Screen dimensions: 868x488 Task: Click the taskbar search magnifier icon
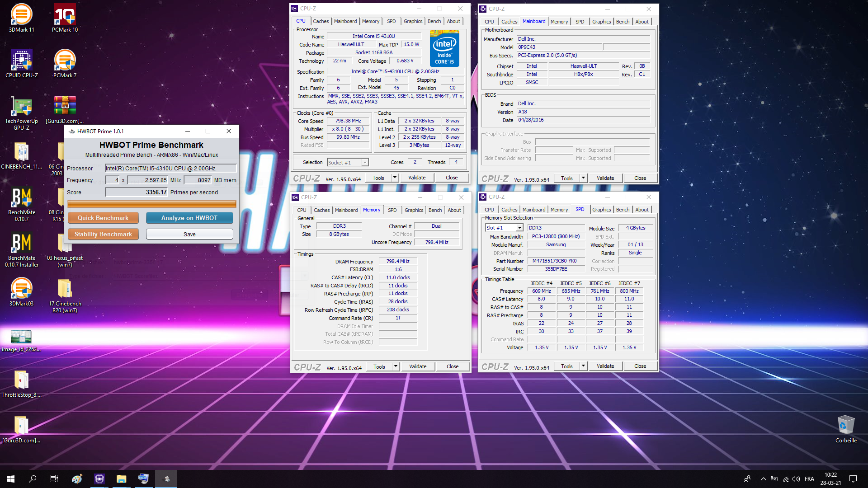click(x=33, y=479)
